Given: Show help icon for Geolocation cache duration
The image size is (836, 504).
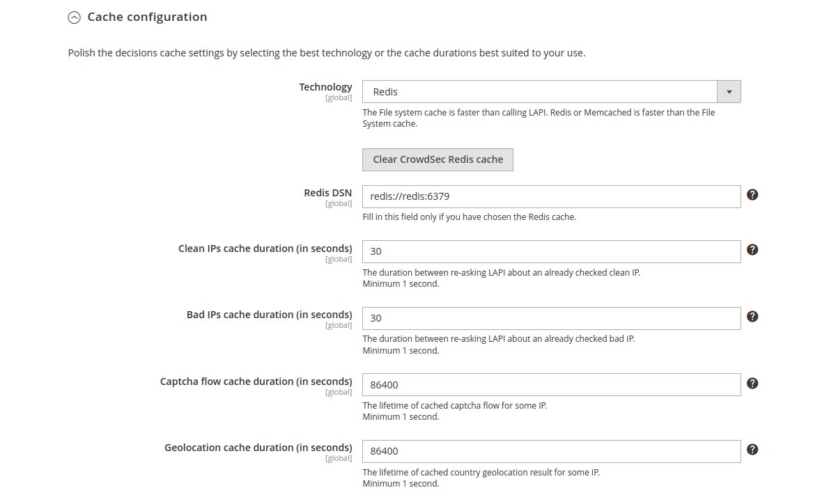Looking at the screenshot, I should (x=752, y=450).
